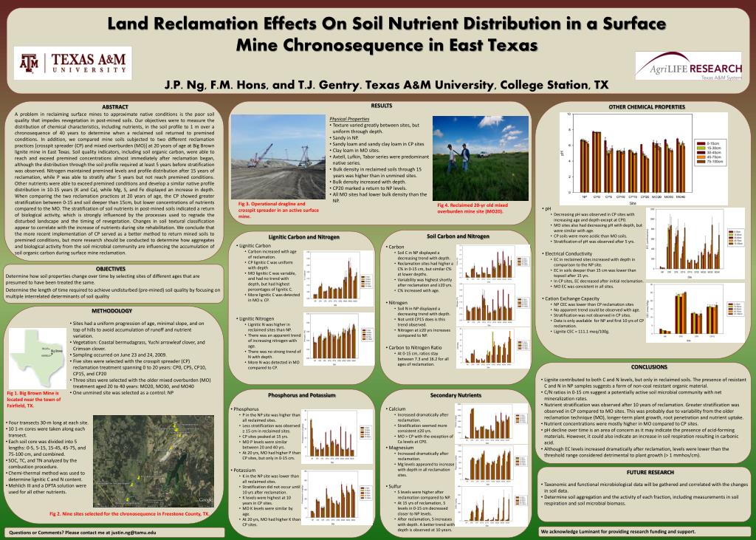This screenshot has width=756, height=540.
Task: Click the 'Soil Carbon and Nitrogen' panel heading
Action: pos(458,236)
